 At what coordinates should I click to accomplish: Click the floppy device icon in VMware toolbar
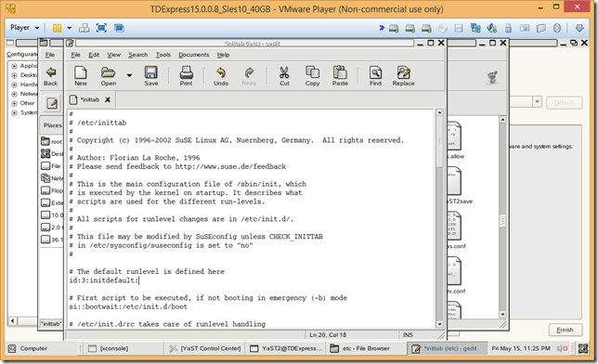[x=459, y=28]
